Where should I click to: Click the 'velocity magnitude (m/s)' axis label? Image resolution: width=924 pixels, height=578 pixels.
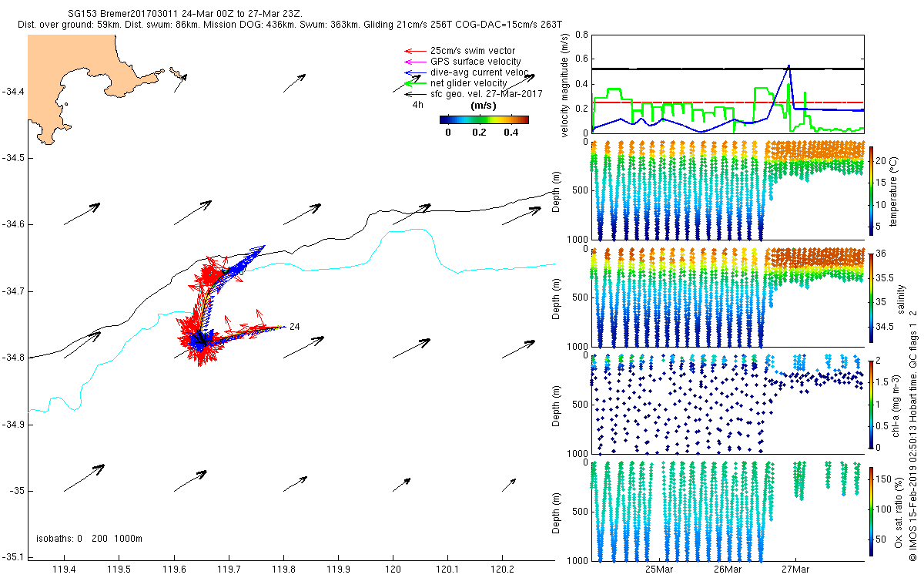tap(564, 85)
